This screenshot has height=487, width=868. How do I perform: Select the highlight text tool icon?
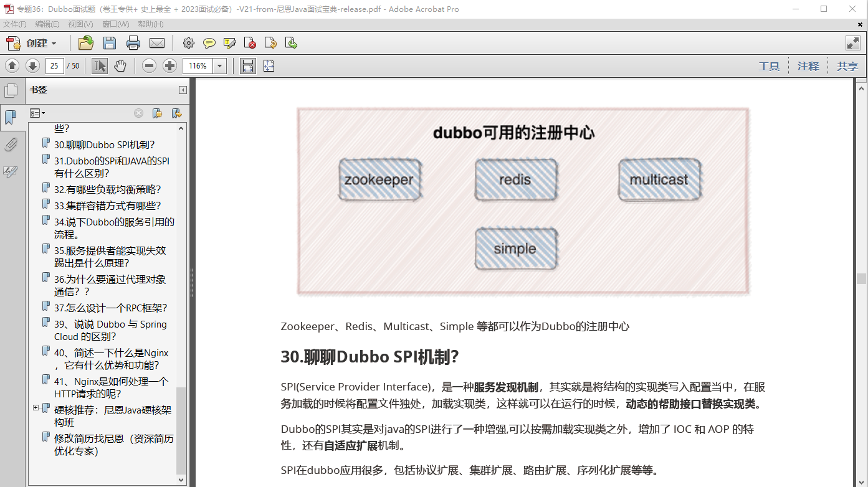click(230, 43)
